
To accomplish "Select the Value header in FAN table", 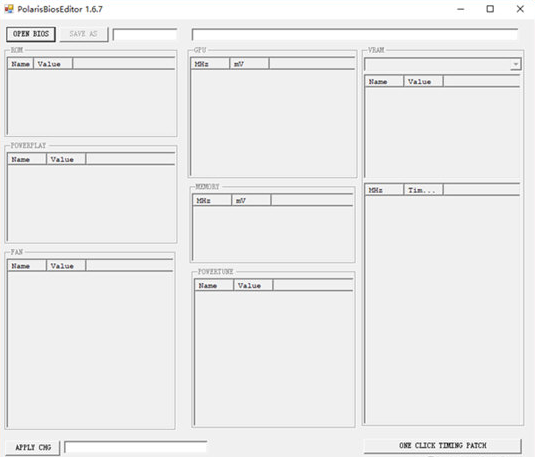I will click(x=66, y=266).
